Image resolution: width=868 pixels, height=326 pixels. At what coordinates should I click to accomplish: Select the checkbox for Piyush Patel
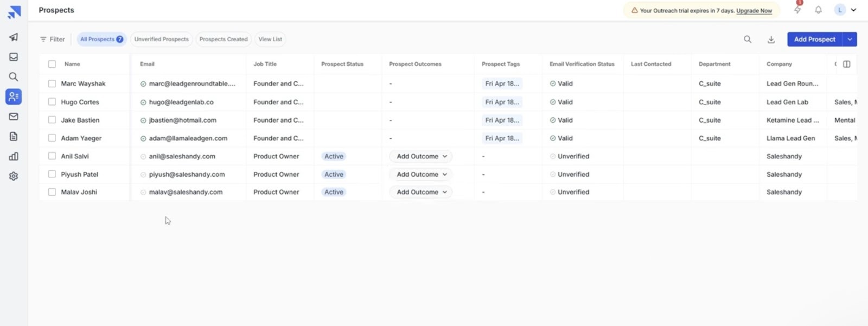coord(52,174)
